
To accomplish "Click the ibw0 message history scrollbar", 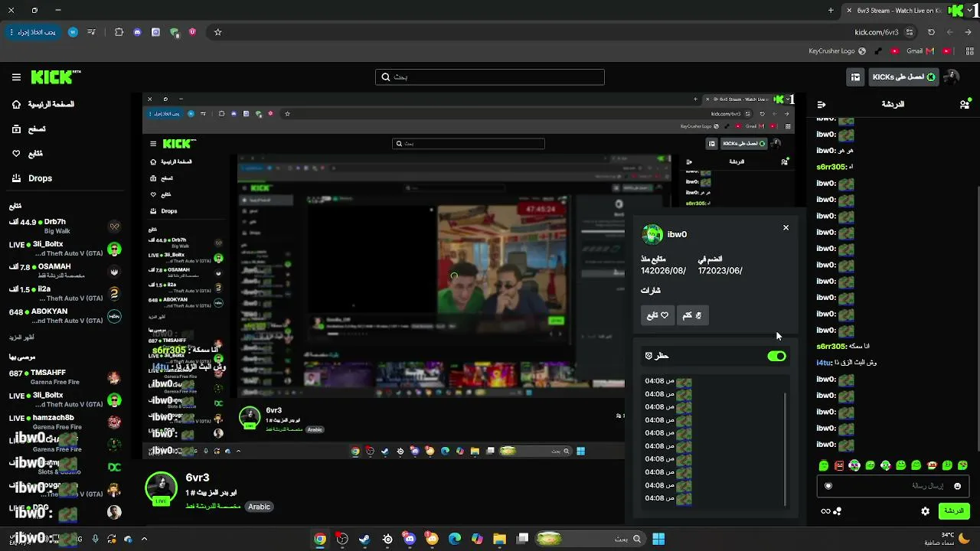I will (786, 448).
